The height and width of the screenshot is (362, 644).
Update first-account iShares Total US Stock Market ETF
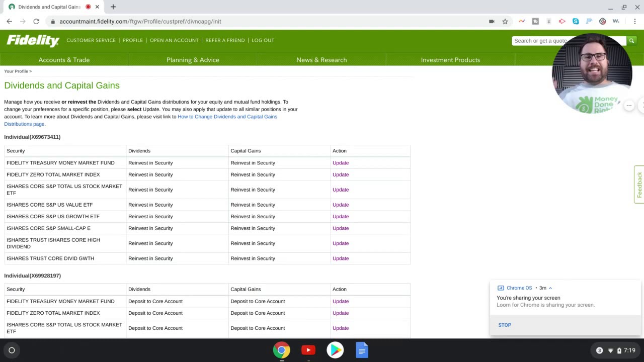point(341,190)
